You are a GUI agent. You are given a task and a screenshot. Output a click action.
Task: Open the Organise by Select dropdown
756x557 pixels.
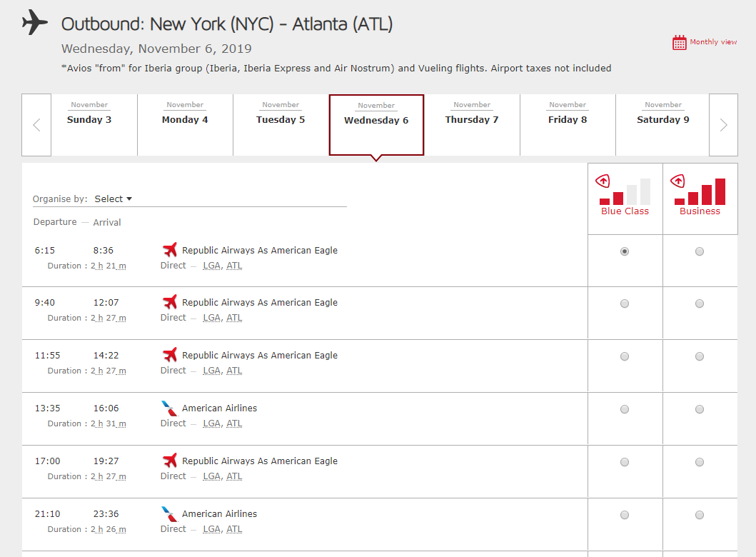114,199
